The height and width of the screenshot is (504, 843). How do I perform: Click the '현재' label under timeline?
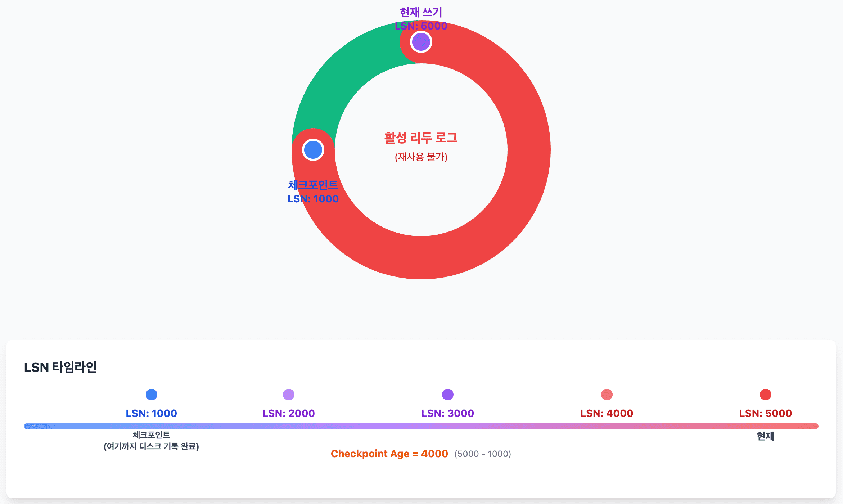(x=765, y=436)
